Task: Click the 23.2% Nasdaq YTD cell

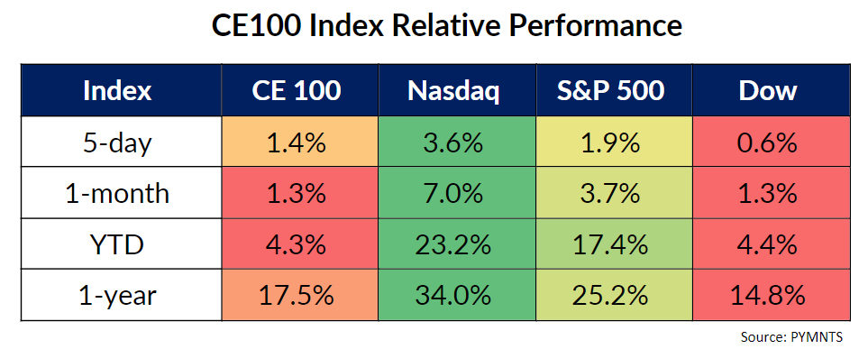Action: (x=457, y=244)
